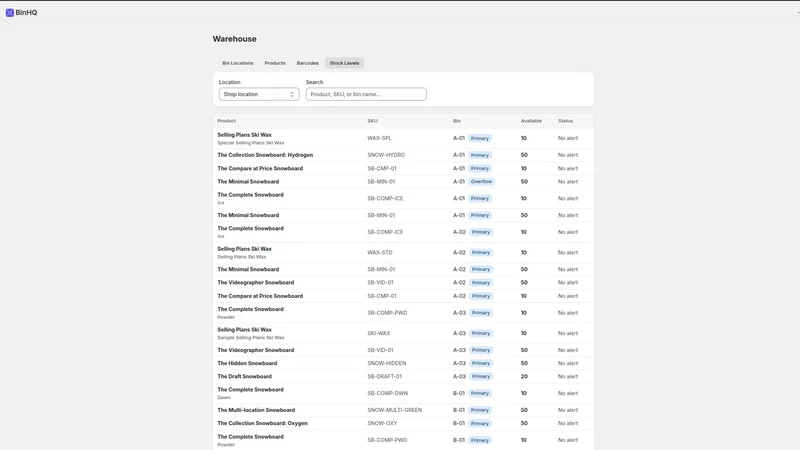Click The Collection Snowboard: Hydrogen row
This screenshot has width=800, height=450.
pyautogui.click(x=403, y=155)
